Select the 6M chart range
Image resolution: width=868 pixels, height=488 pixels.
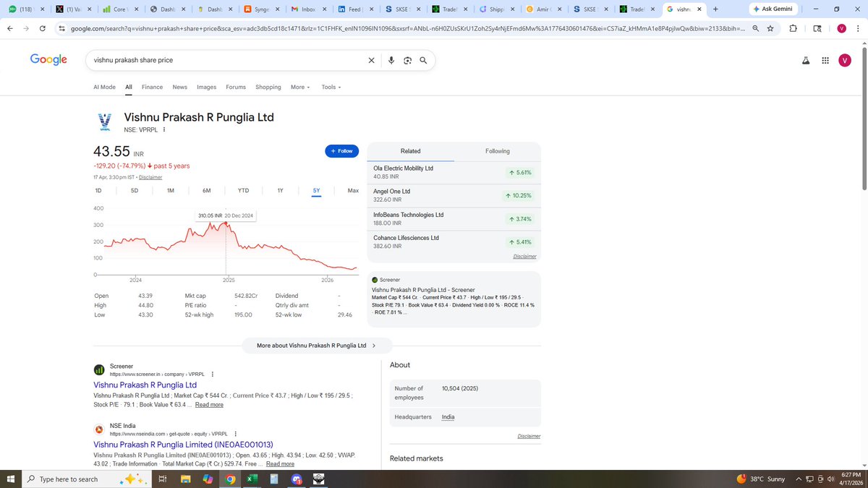point(207,190)
